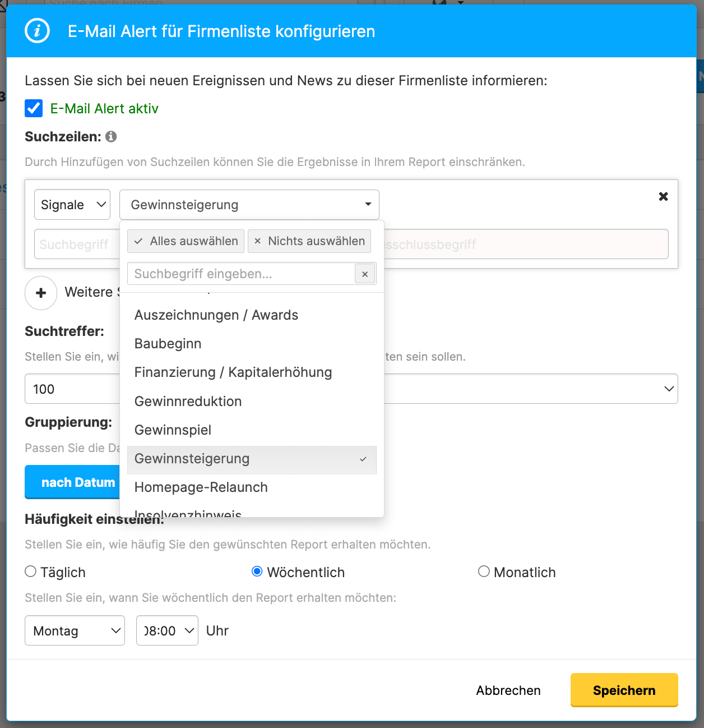Save the alert with the Speichern button
This screenshot has width=704, height=728.
point(624,690)
